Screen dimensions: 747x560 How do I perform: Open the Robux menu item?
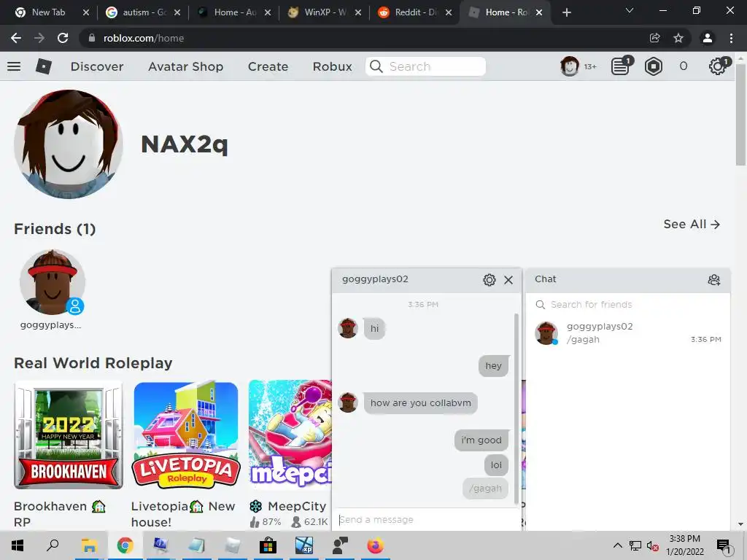point(332,66)
